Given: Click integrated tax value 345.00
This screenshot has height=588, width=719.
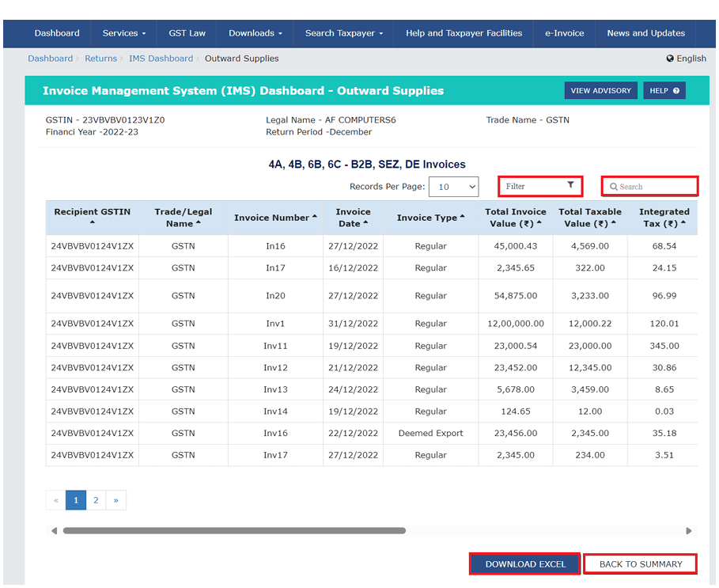Looking at the screenshot, I should (x=664, y=346).
